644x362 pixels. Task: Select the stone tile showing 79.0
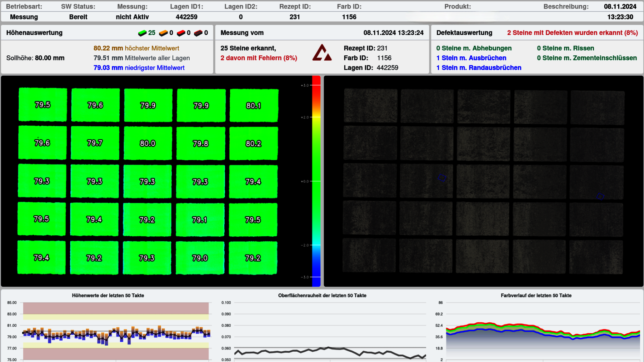pyautogui.click(x=200, y=258)
